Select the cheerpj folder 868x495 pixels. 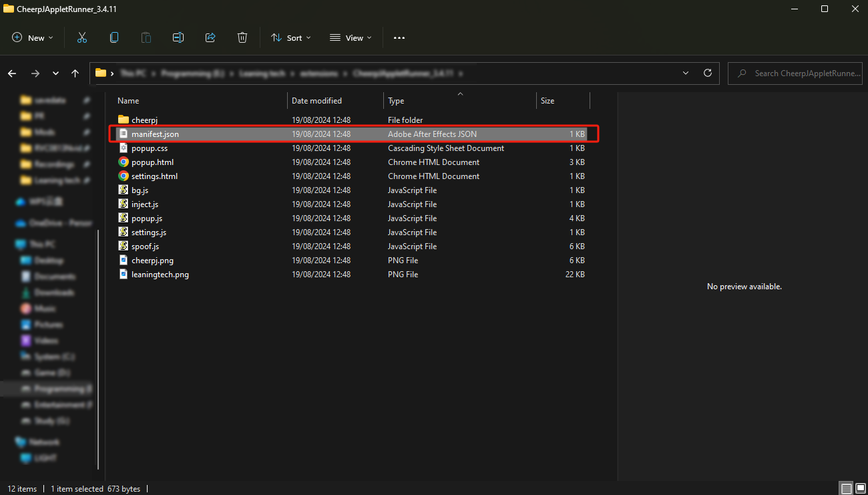(143, 120)
